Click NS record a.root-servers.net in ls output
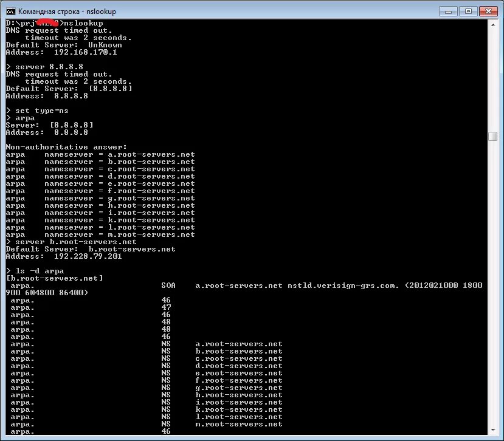Screen dimensions: 504x441 [x=239, y=344]
